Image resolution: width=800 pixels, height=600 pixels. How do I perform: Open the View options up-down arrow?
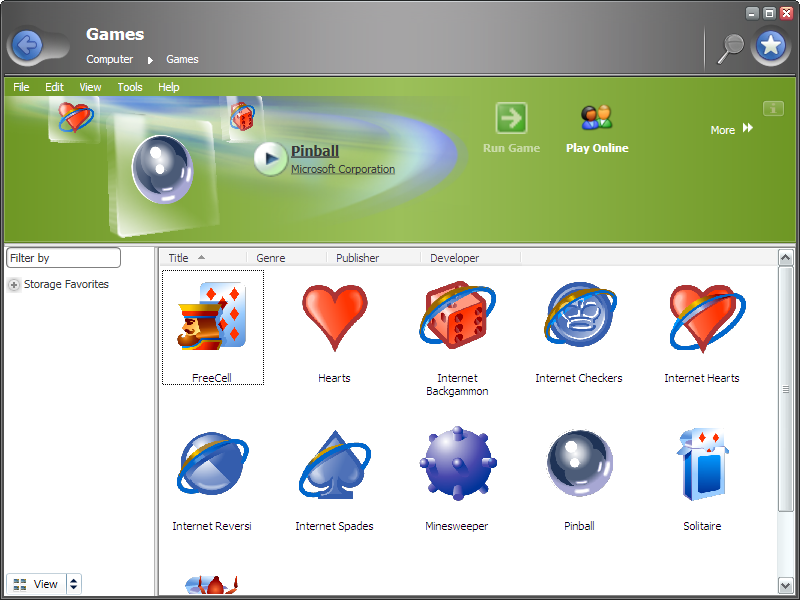click(73, 584)
